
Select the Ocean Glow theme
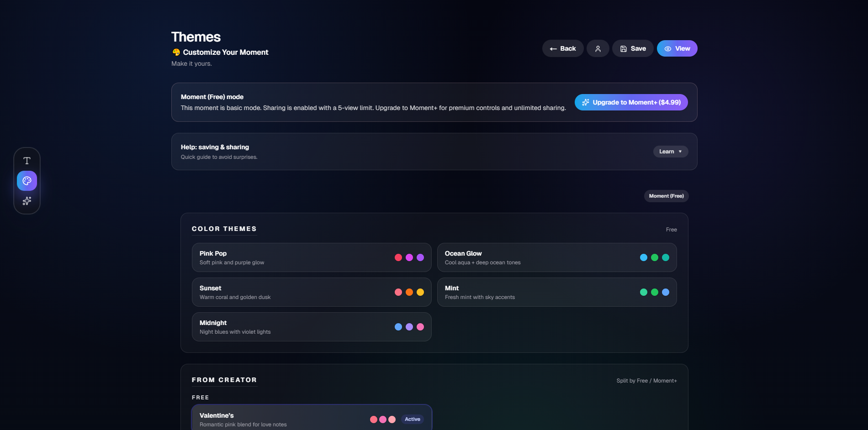click(x=557, y=257)
